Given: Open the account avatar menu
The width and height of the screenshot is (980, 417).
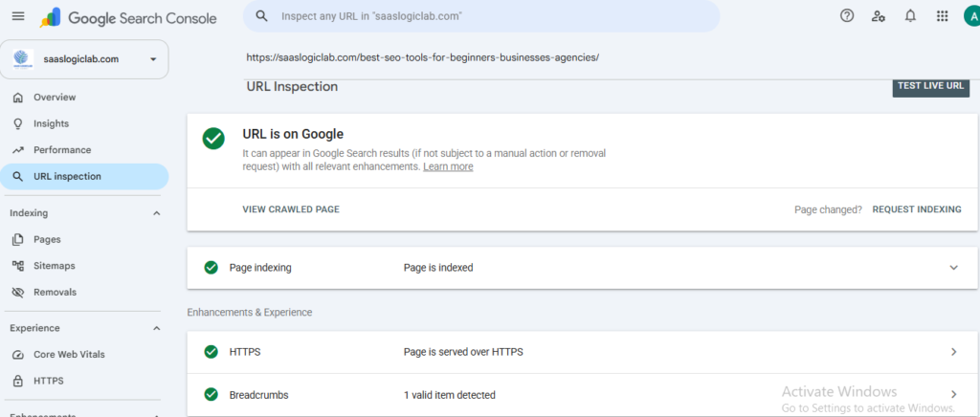Looking at the screenshot, I should [x=972, y=16].
